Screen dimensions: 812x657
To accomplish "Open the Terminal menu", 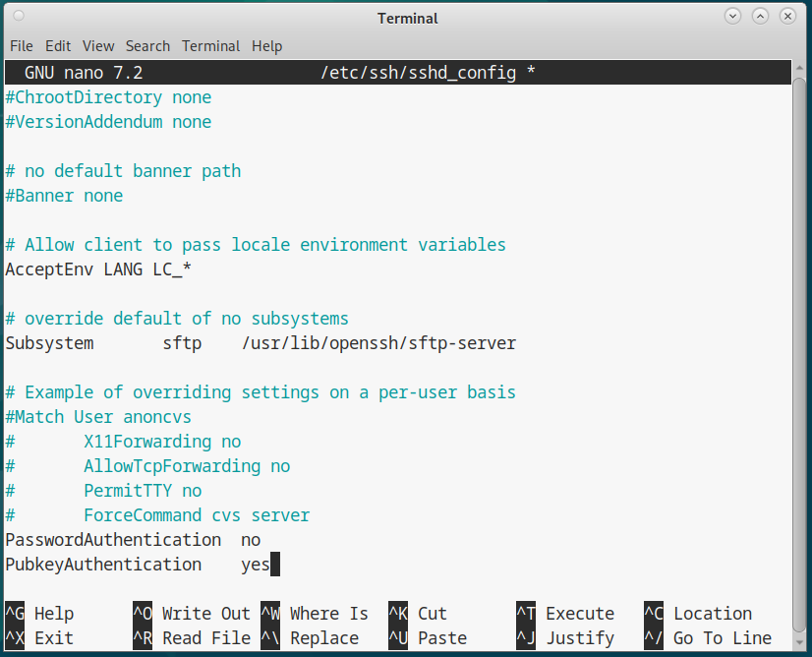I will coord(210,46).
